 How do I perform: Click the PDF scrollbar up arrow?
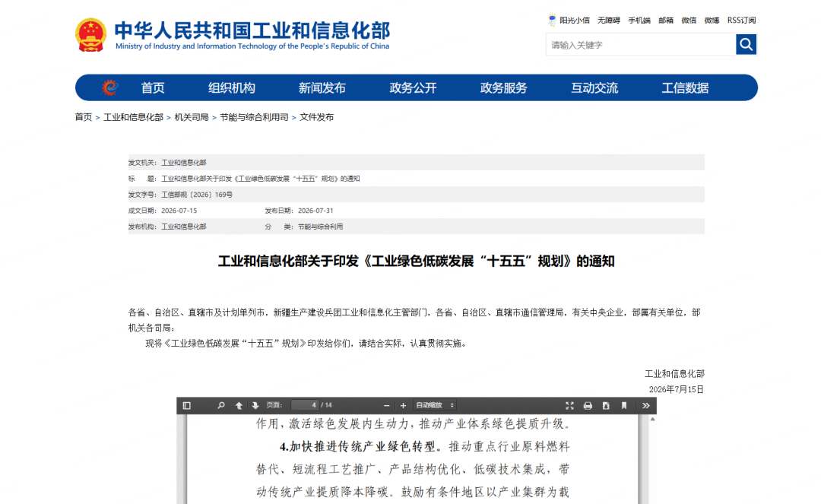pos(652,419)
